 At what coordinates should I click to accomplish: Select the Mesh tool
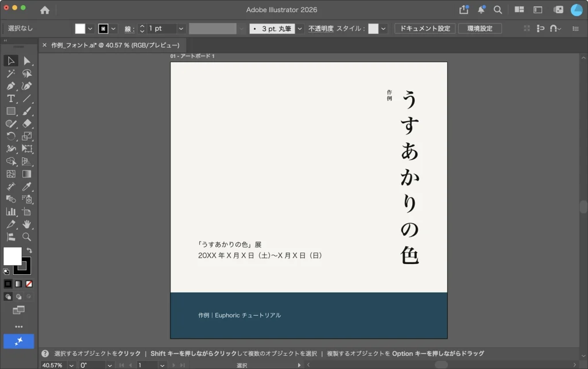(11, 174)
